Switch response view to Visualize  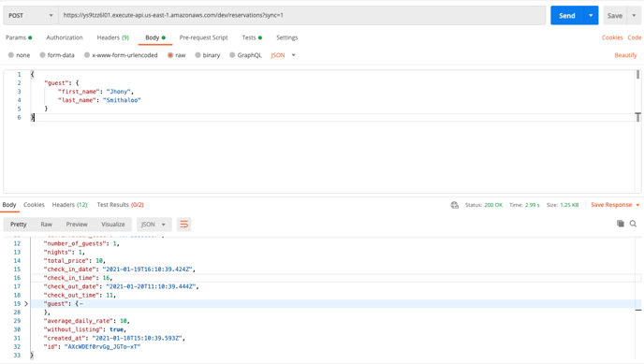pos(113,225)
